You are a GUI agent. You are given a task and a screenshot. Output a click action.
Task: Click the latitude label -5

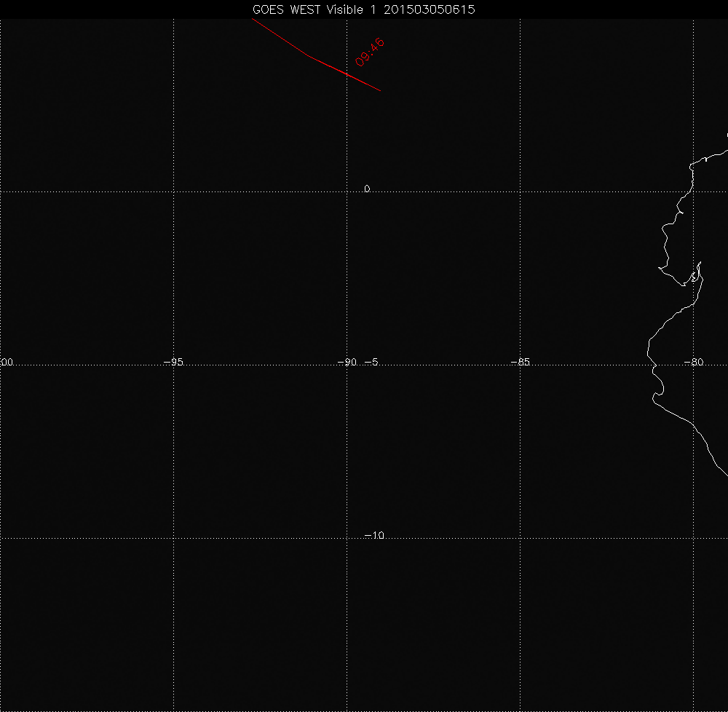[371, 362]
